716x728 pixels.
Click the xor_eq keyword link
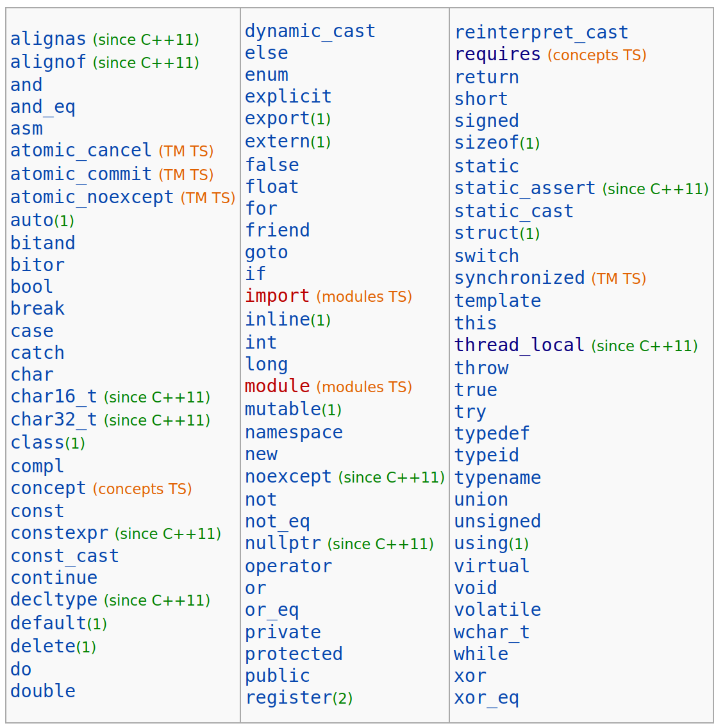(x=487, y=698)
